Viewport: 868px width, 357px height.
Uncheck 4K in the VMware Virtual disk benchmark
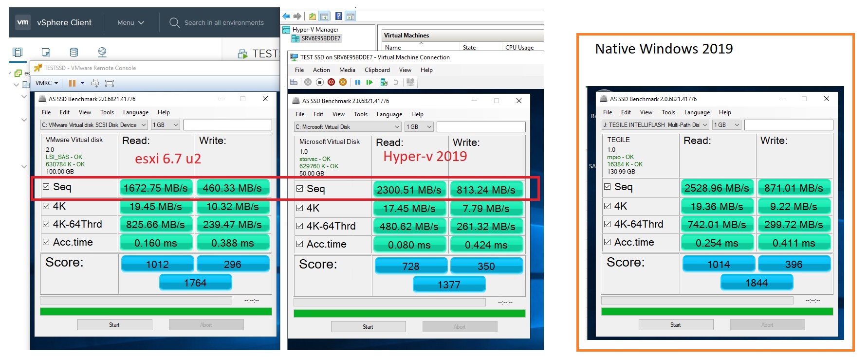pos(46,206)
